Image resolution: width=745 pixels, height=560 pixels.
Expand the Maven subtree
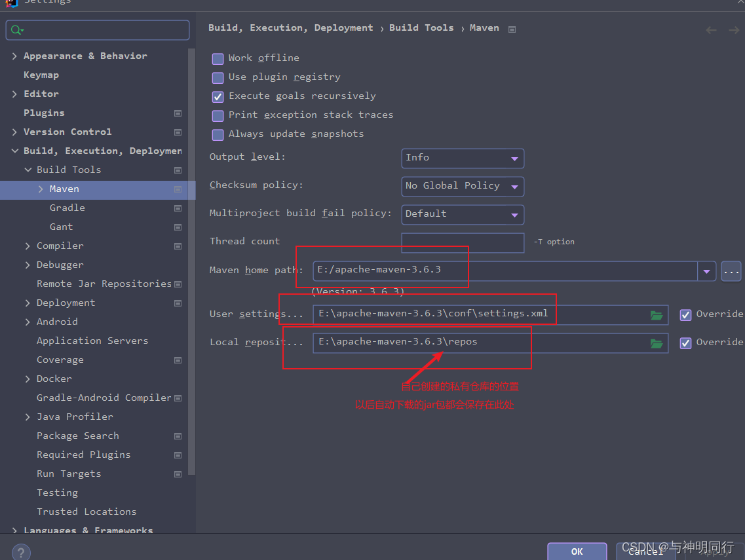pos(41,189)
